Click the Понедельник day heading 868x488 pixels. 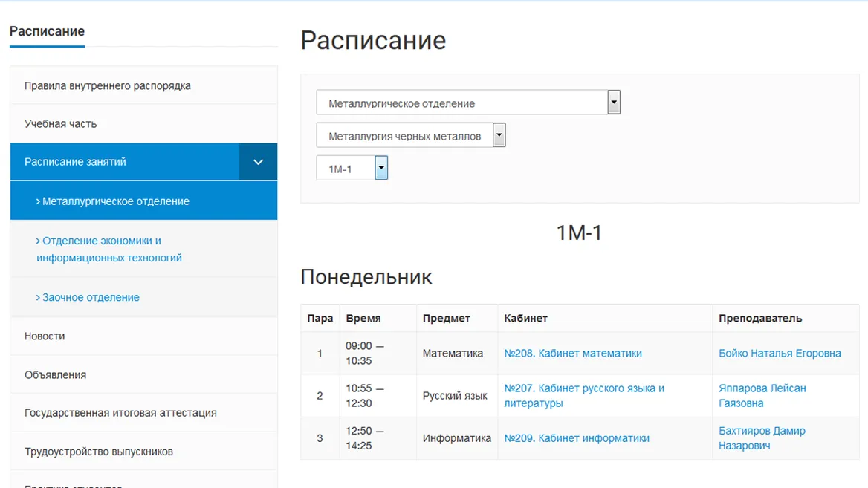point(366,276)
